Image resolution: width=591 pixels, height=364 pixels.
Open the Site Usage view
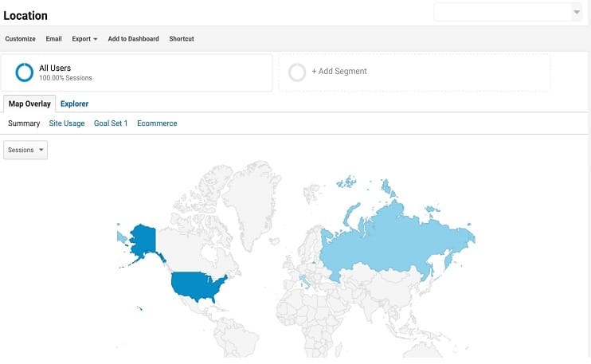tap(67, 123)
